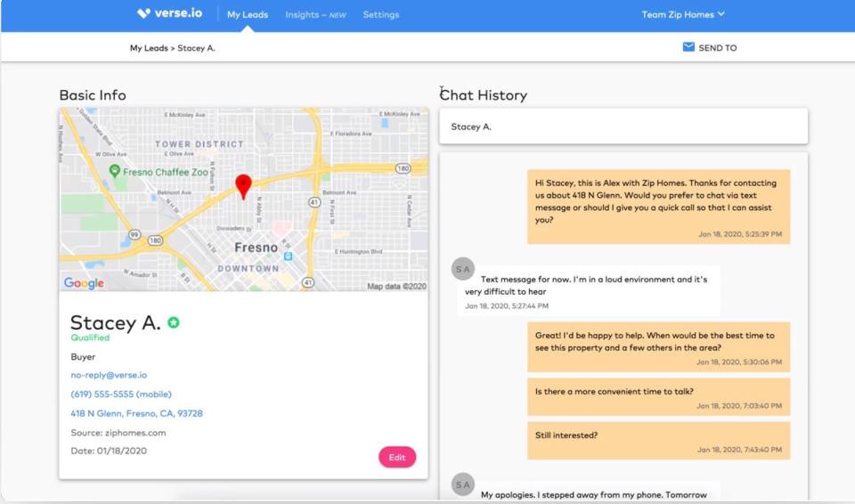Click the no-reply@verse.io email link
The height and width of the screenshot is (504, 855).
tap(109, 375)
